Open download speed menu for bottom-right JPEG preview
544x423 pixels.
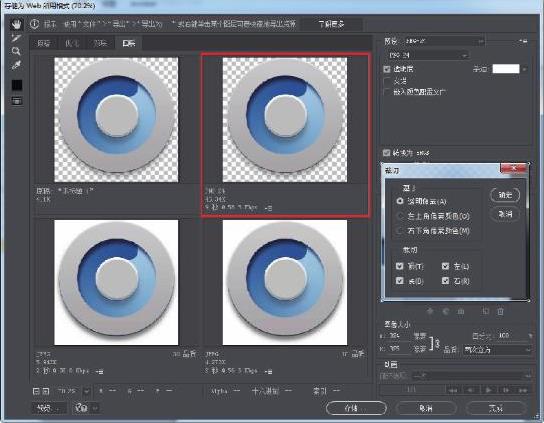268,371
